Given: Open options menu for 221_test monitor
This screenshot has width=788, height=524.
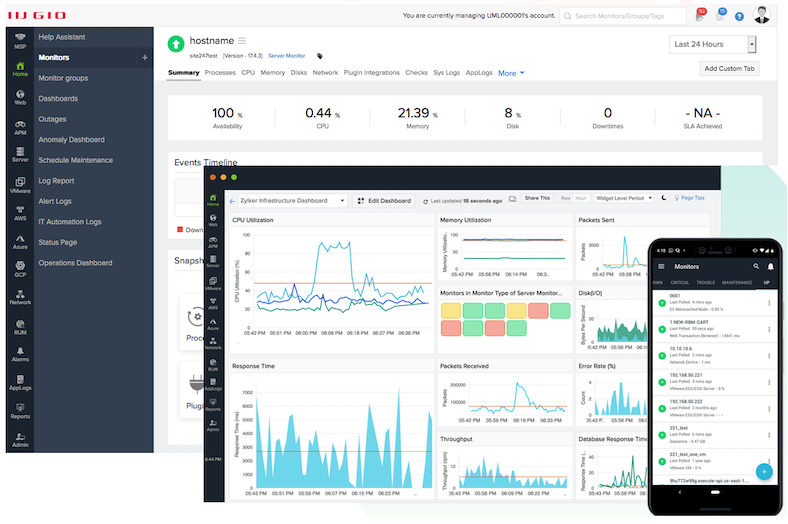Looking at the screenshot, I should [769, 435].
